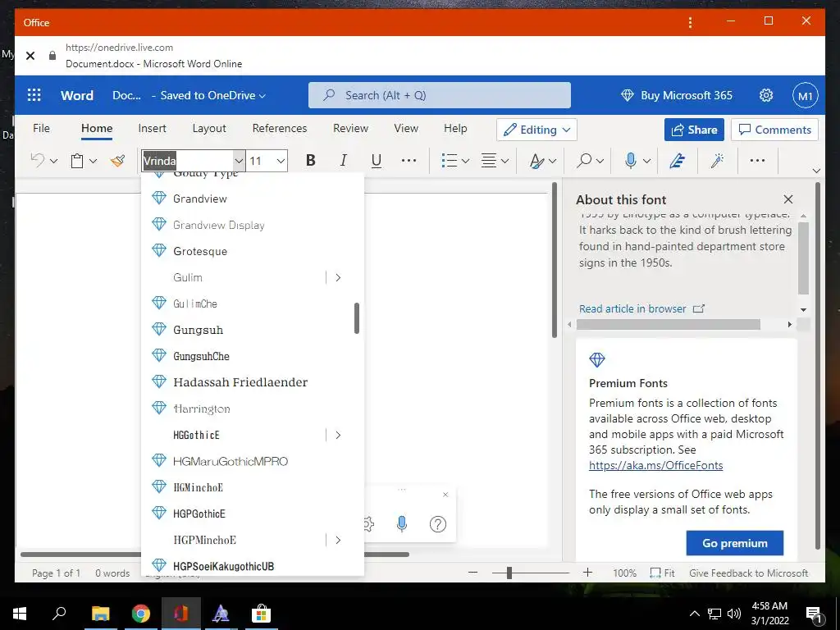
Task: Close the browser page with X near address
Action: point(30,56)
